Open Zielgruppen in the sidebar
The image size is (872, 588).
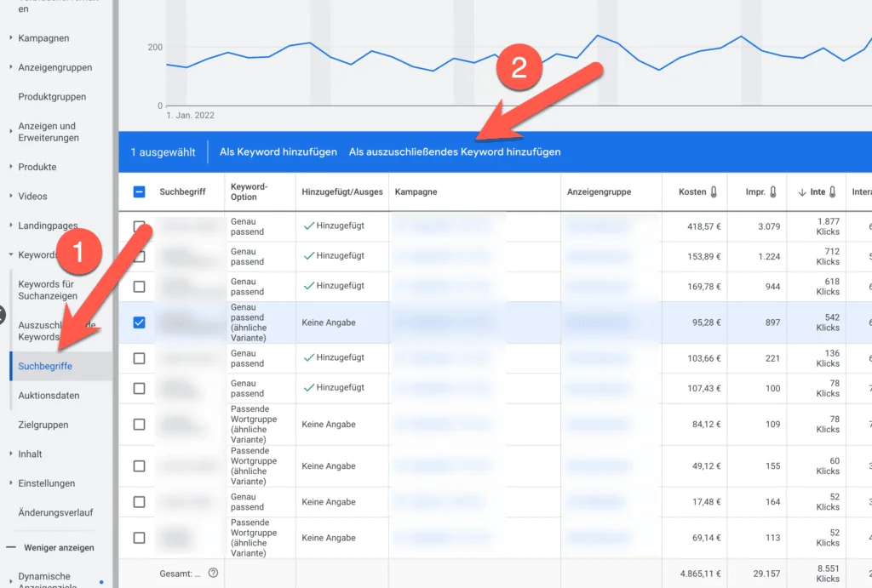pyautogui.click(x=43, y=425)
